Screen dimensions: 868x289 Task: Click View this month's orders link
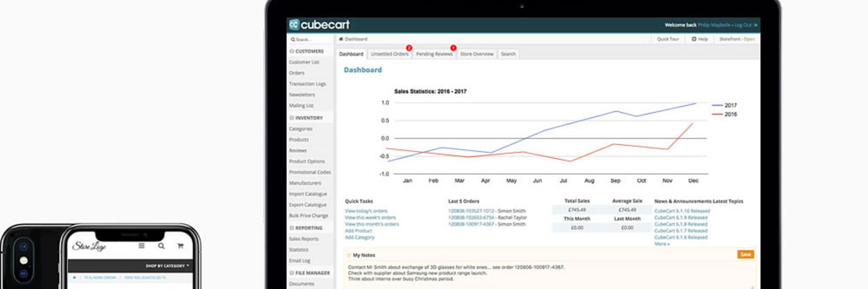(372, 224)
